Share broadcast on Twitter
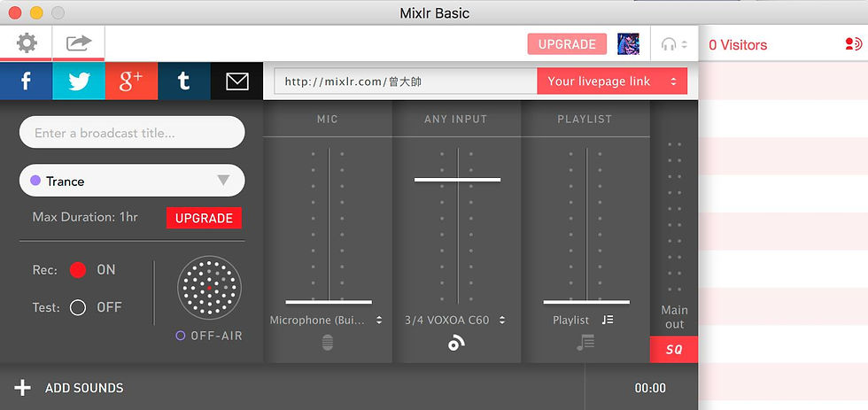 pos(79,81)
